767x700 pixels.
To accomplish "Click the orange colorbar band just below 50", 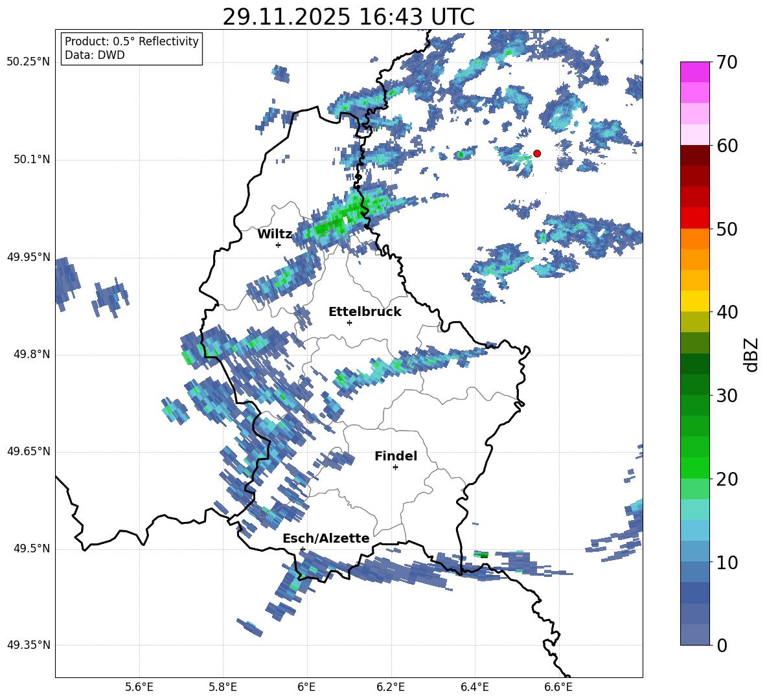I will 694,238.
